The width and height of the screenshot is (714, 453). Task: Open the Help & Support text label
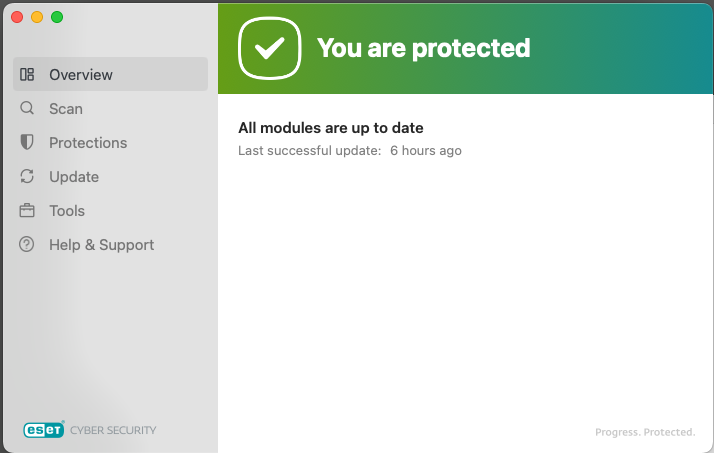coord(101,245)
